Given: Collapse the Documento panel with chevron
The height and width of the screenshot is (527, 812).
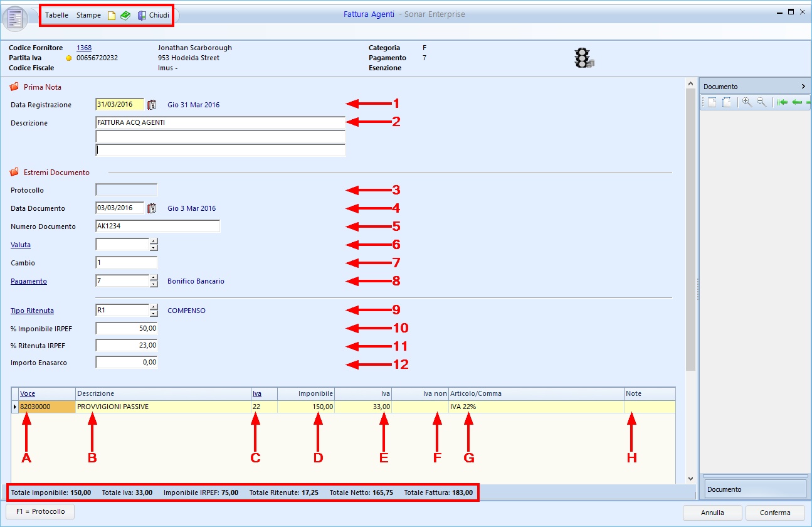Looking at the screenshot, I should (x=803, y=87).
